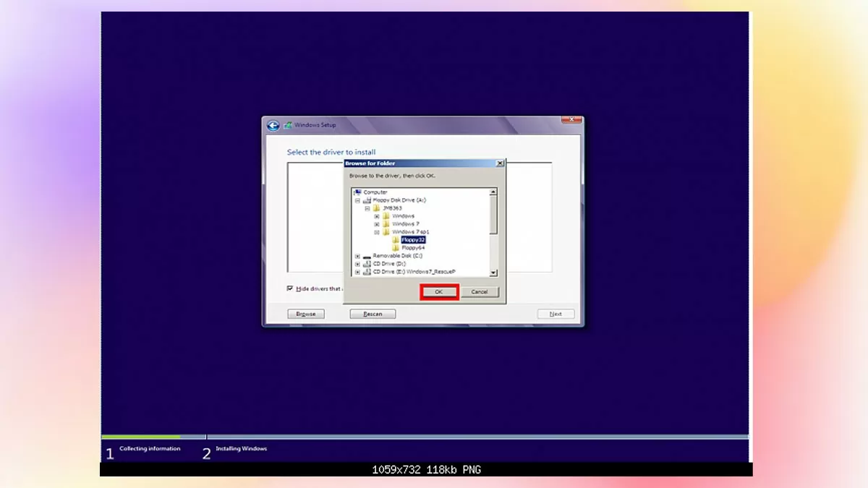This screenshot has width=868, height=488.
Task: Expand the Removable Disk (C:) node
Action: tap(356, 255)
